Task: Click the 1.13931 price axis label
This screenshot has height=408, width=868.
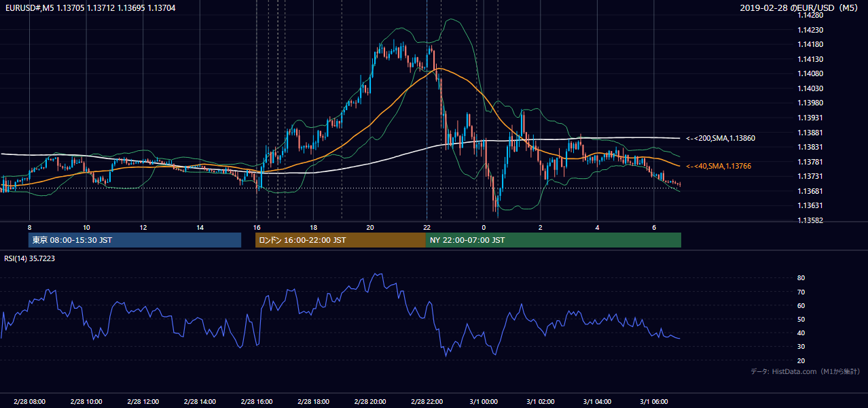Action: click(810, 118)
